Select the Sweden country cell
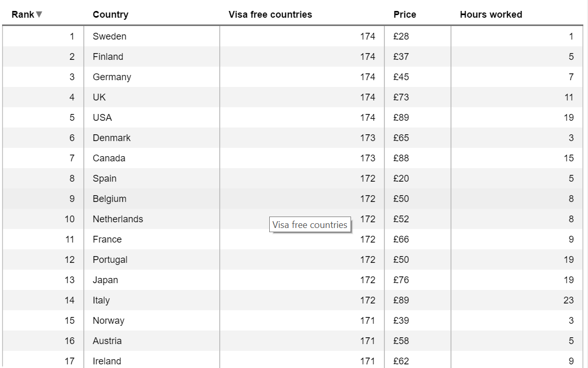The width and height of the screenshot is (588, 368). coord(109,36)
